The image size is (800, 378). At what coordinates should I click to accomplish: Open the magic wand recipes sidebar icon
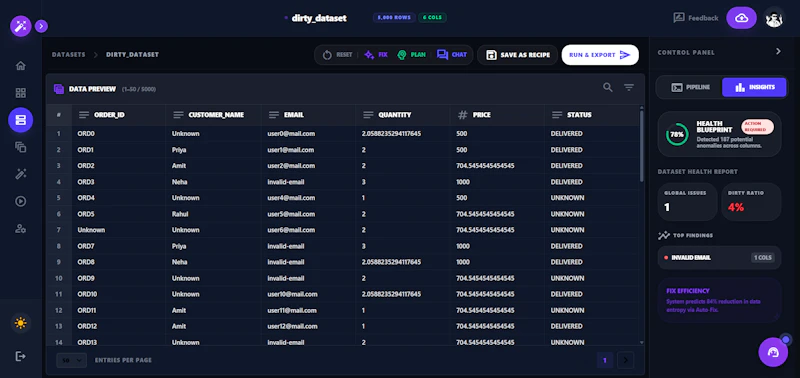tap(20, 174)
